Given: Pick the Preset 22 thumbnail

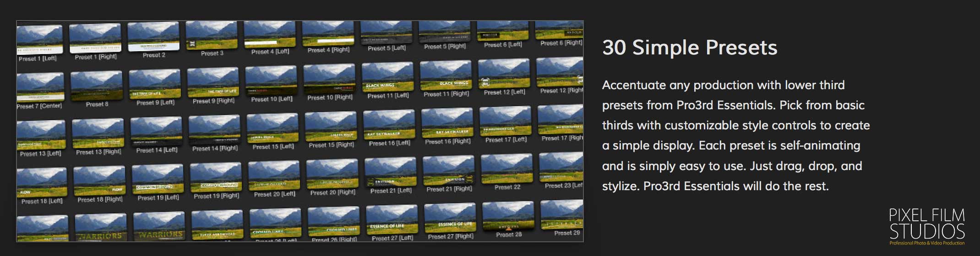Looking at the screenshot, I should 507,169.
